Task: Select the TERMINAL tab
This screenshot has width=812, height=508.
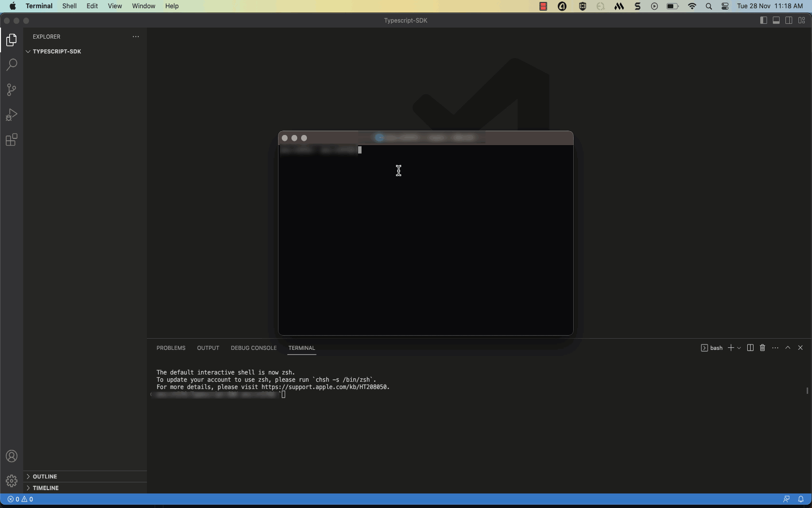Action: [302, 348]
